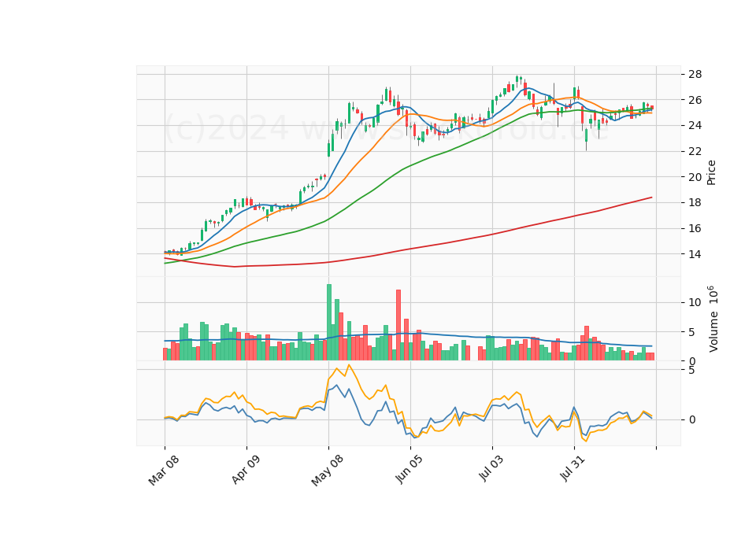Select the Apr 09 x-axis label
The height and width of the screenshot is (543, 756).
point(246,469)
